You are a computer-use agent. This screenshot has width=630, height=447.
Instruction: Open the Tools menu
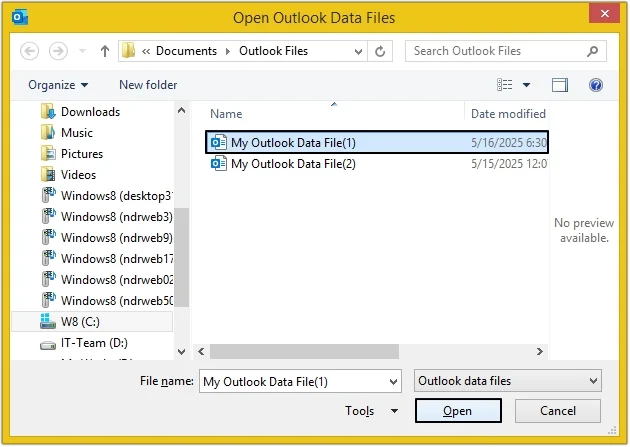point(360,411)
